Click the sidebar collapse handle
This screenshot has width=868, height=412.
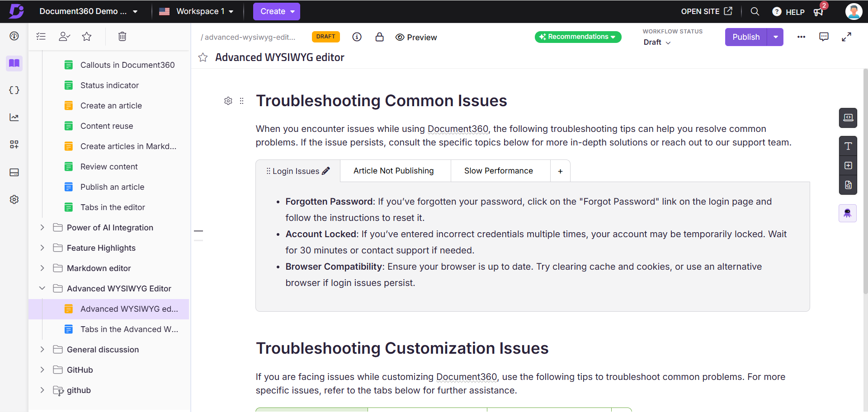click(x=198, y=235)
